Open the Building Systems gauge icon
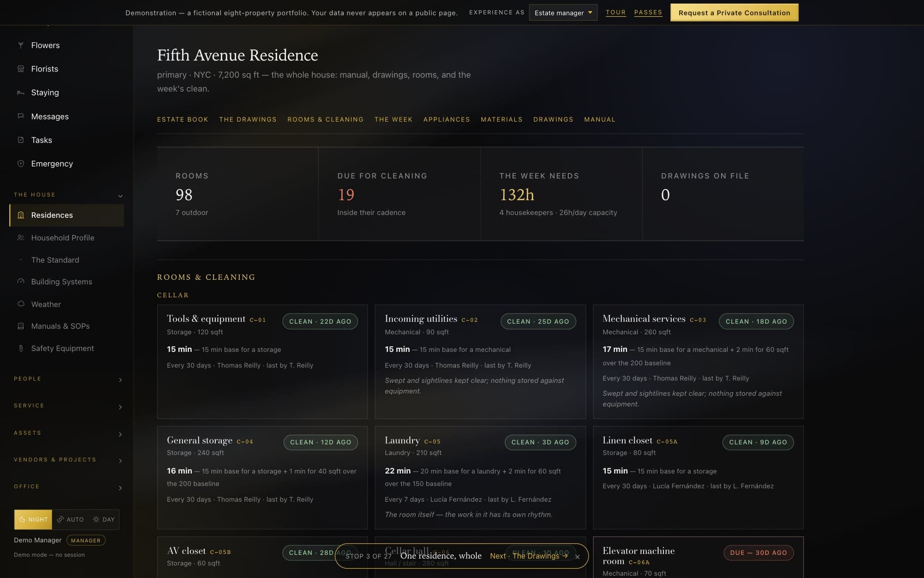The image size is (924, 578). click(21, 282)
